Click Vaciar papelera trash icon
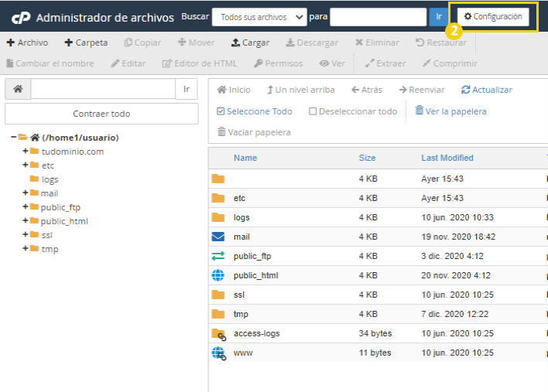Image resolution: width=548 pixels, height=392 pixels. (221, 132)
